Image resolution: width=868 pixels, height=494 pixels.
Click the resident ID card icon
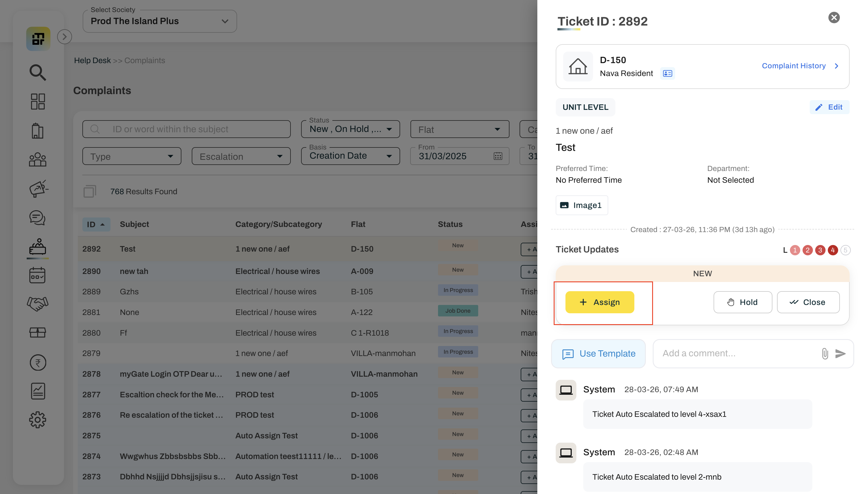pyautogui.click(x=667, y=74)
